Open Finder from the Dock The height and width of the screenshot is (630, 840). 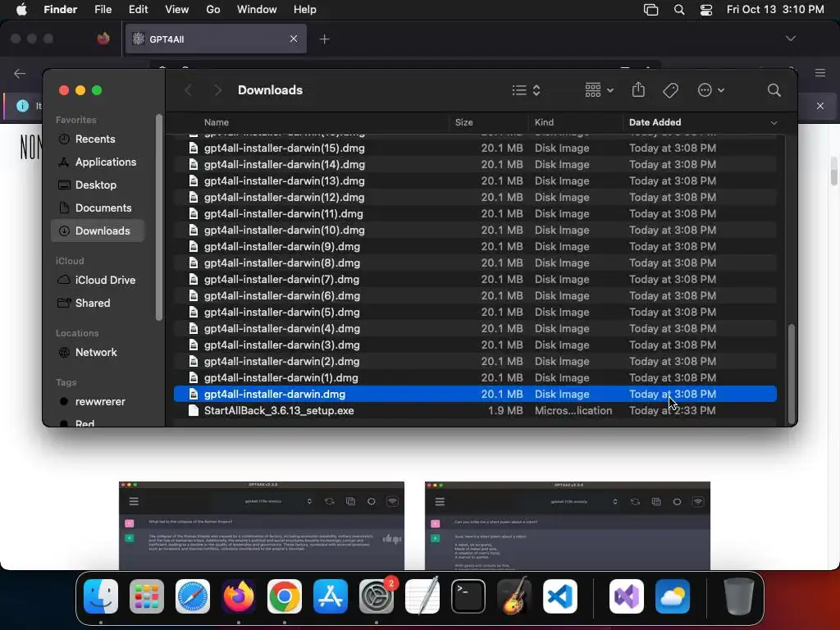click(x=101, y=596)
